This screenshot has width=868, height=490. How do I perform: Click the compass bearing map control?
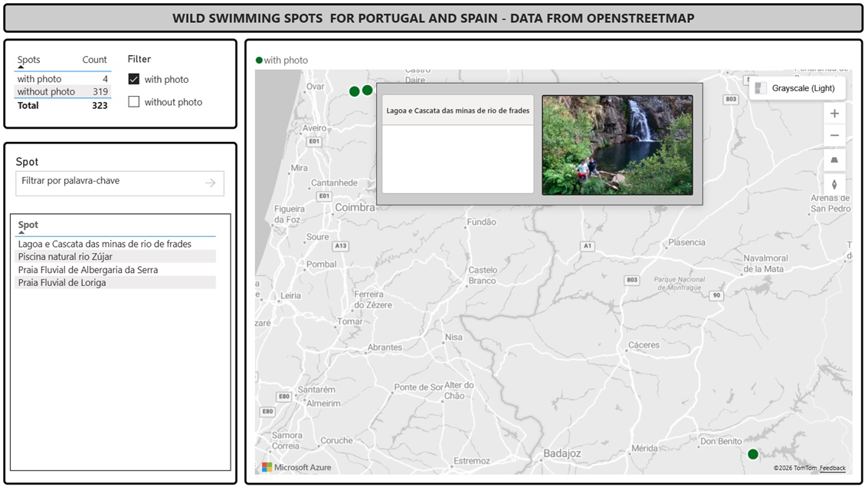coord(835,184)
